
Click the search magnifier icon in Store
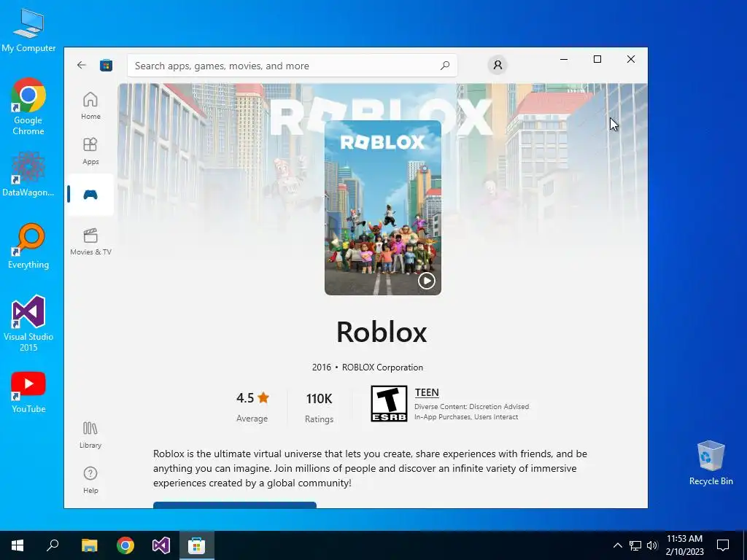pos(445,65)
